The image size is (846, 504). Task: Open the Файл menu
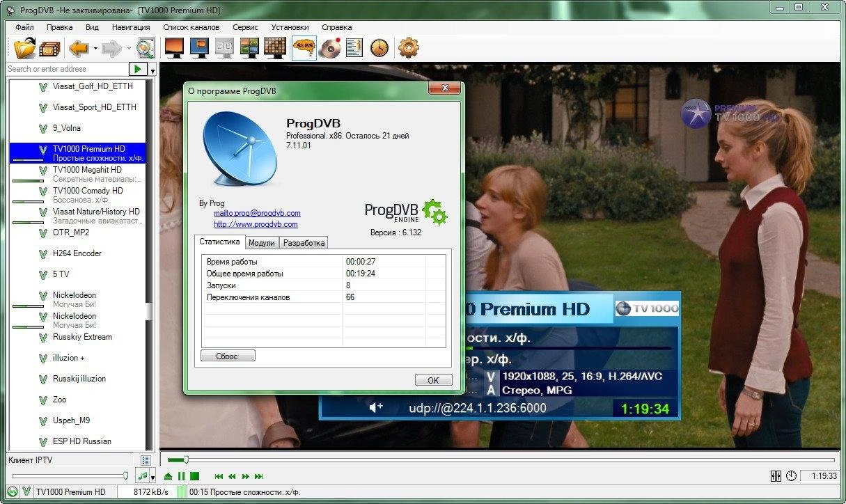pos(24,27)
